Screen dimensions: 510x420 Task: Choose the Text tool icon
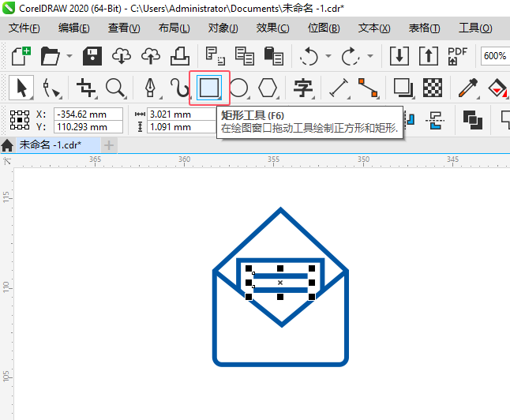[303, 88]
